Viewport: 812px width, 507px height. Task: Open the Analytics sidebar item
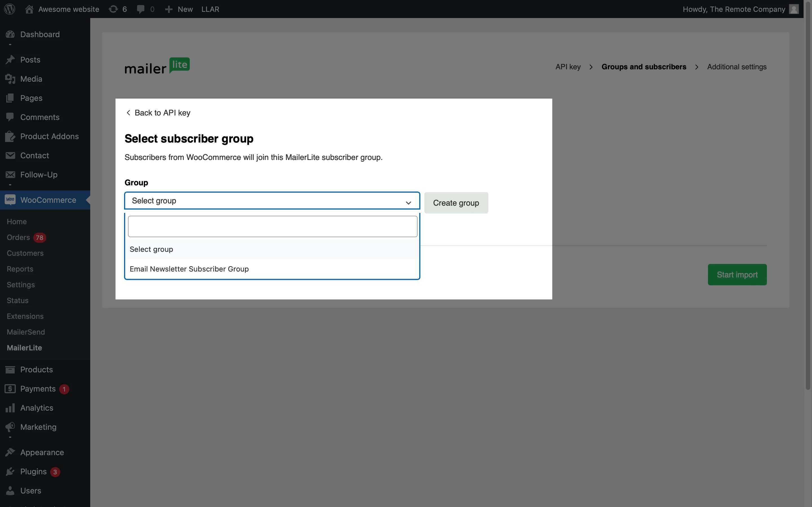point(37,408)
